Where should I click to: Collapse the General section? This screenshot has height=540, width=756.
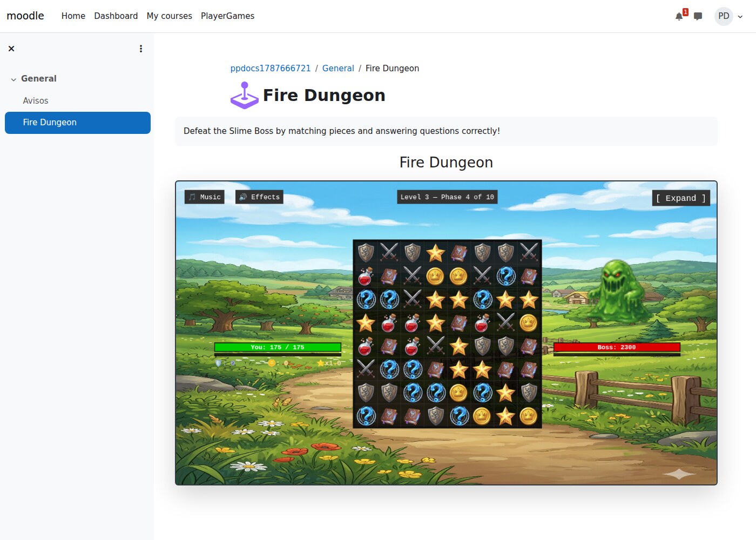tap(13, 79)
